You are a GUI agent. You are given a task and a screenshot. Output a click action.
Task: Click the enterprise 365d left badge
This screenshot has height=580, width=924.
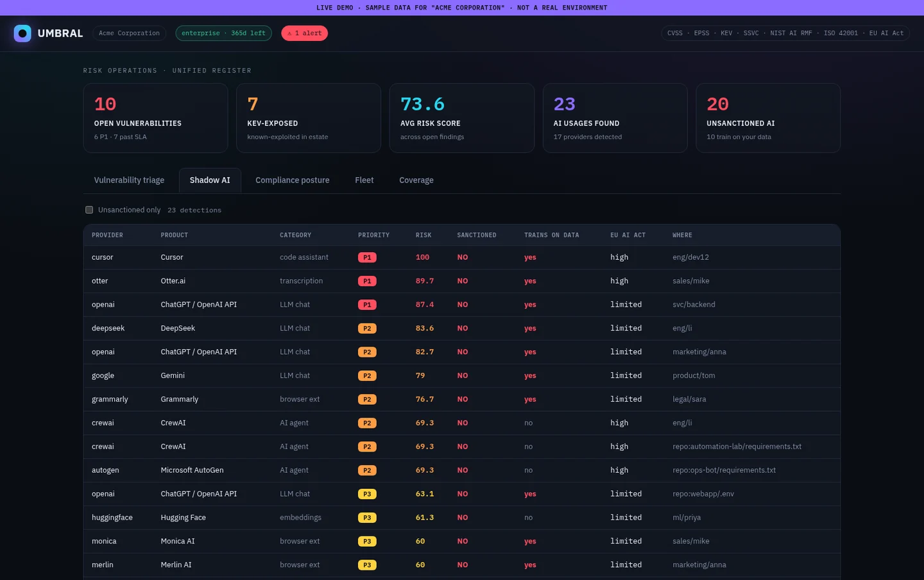coord(223,33)
